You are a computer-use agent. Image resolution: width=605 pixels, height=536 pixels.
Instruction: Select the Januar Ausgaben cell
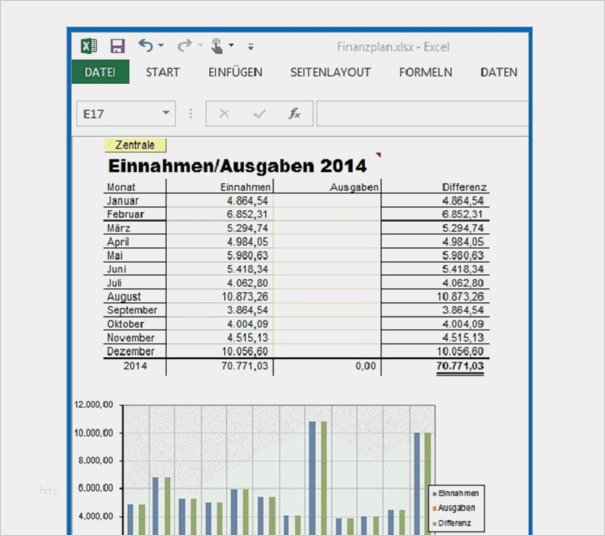[x=329, y=201]
